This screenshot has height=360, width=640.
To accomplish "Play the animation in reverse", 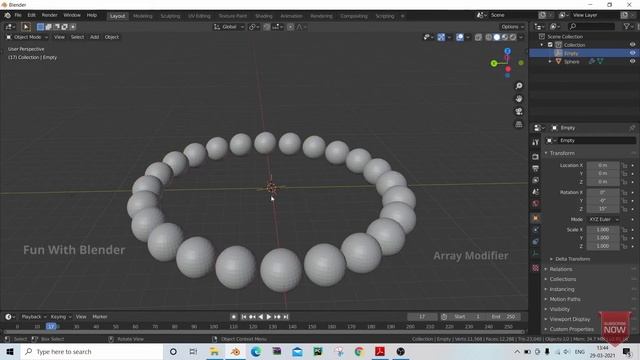I will point(260,317).
